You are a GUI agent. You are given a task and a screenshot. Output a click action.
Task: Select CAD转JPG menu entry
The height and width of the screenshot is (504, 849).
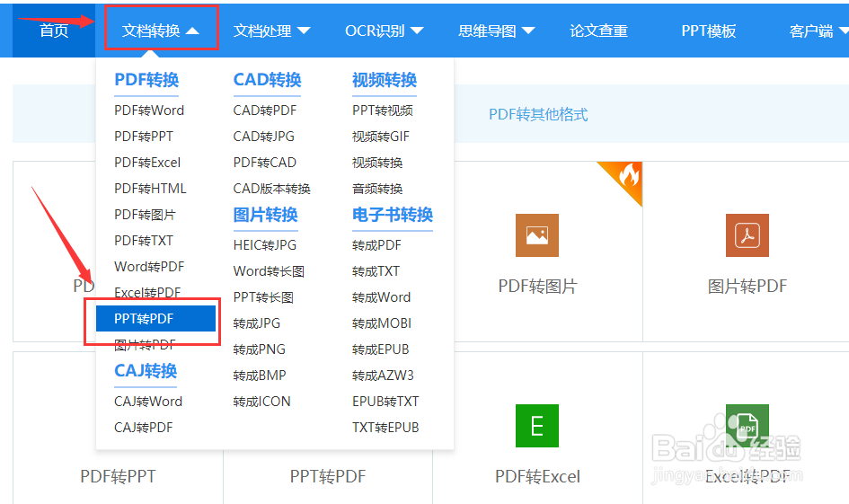click(x=264, y=137)
